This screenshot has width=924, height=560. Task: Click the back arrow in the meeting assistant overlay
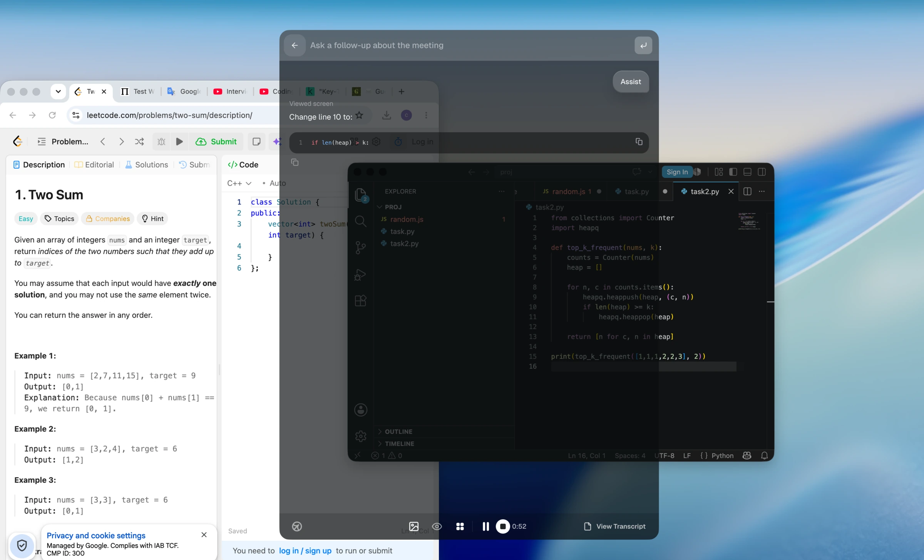pos(295,45)
